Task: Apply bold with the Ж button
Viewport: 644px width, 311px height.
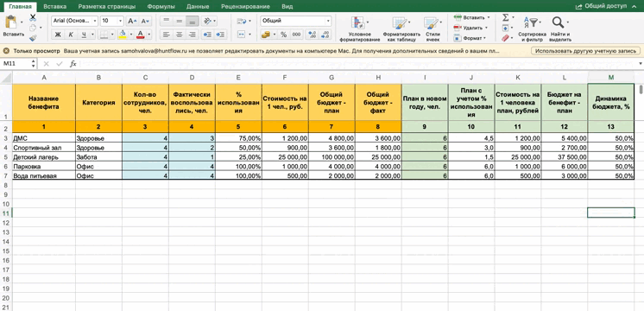Action: tap(58, 35)
